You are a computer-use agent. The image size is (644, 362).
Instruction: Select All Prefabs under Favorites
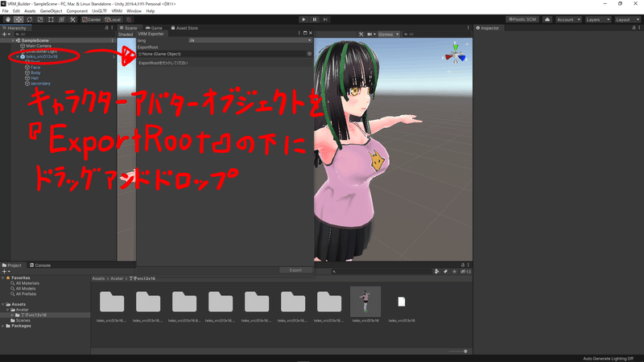[x=26, y=294]
